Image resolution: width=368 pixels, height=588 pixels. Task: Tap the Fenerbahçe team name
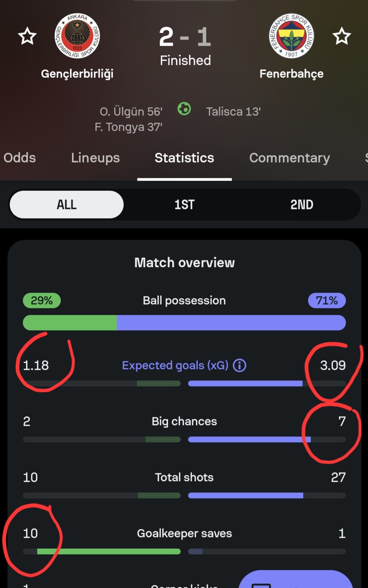click(291, 74)
